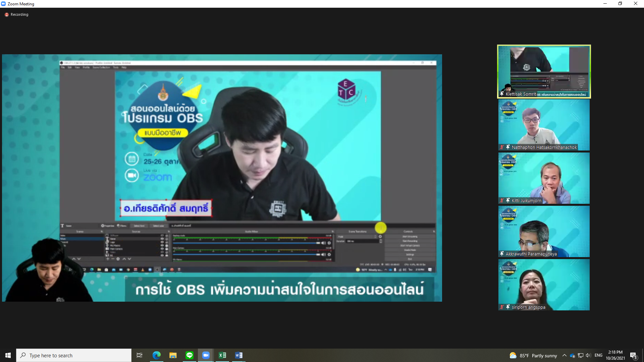Click the first audio mixer volume slider
Screen dimensions: 644x362
(x=247, y=243)
